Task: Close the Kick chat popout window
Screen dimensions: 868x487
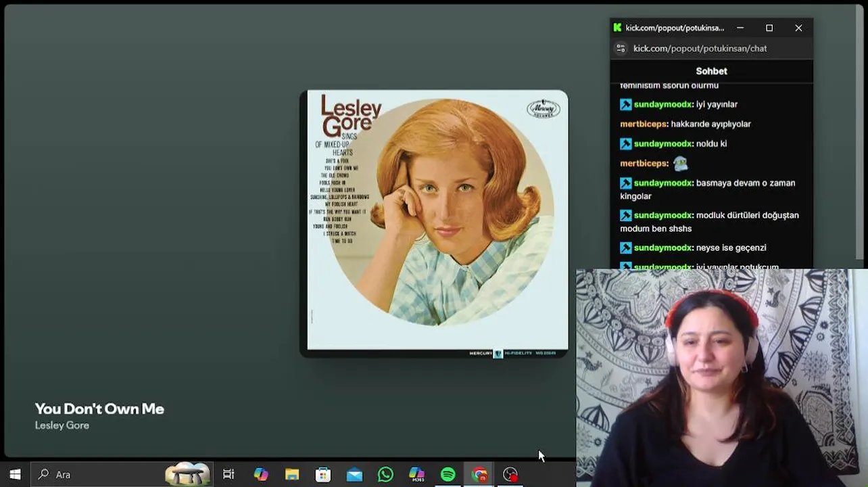Action: [x=798, y=28]
